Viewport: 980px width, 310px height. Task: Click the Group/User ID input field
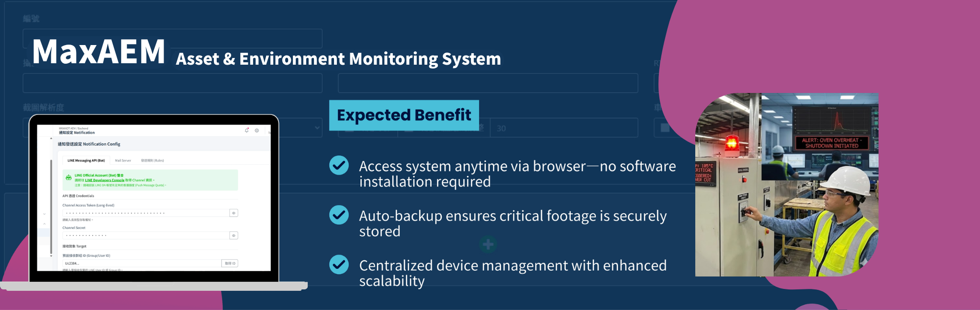point(142,264)
